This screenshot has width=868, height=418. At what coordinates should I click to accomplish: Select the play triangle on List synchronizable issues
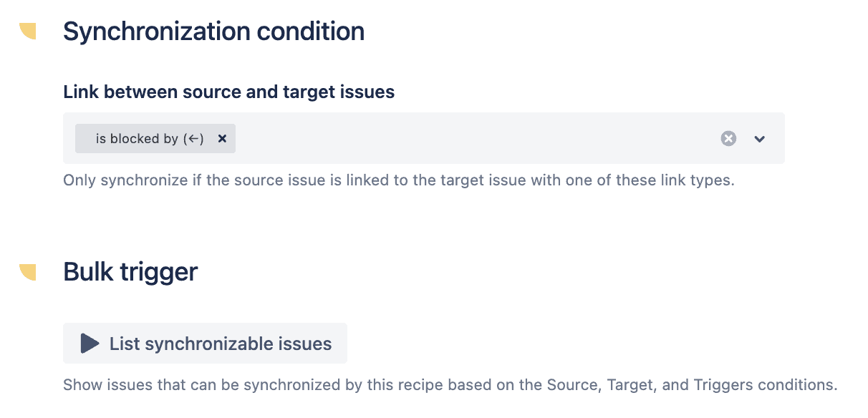coord(88,343)
